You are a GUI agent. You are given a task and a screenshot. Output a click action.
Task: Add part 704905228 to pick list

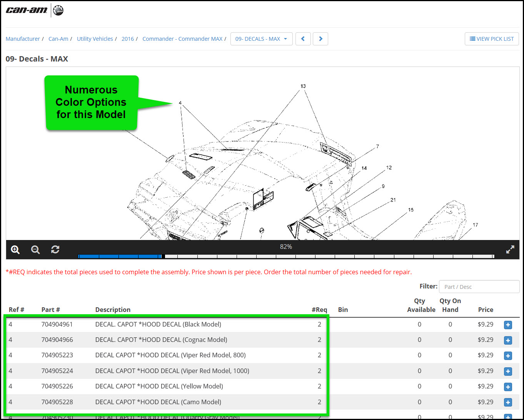click(508, 402)
